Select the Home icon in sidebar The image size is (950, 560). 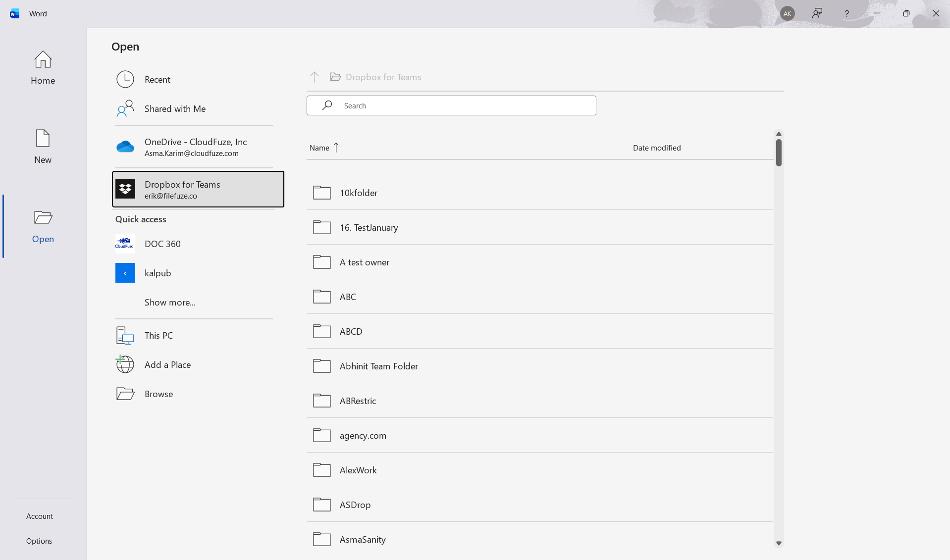[42, 68]
